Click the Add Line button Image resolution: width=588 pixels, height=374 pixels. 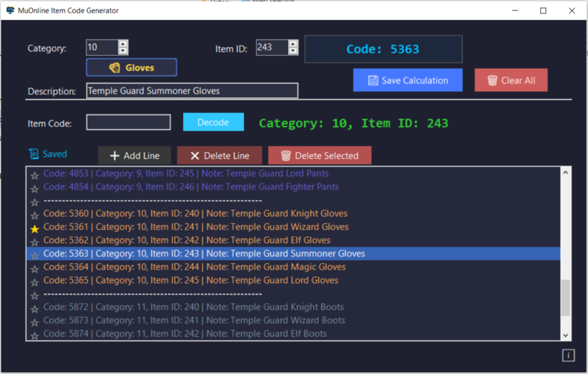point(135,156)
